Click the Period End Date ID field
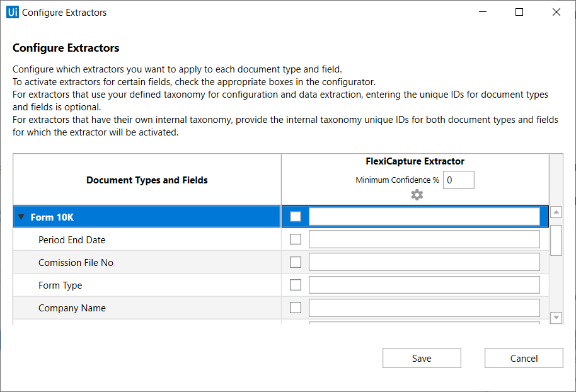Screen dimensions: 576x392 tap(423, 239)
